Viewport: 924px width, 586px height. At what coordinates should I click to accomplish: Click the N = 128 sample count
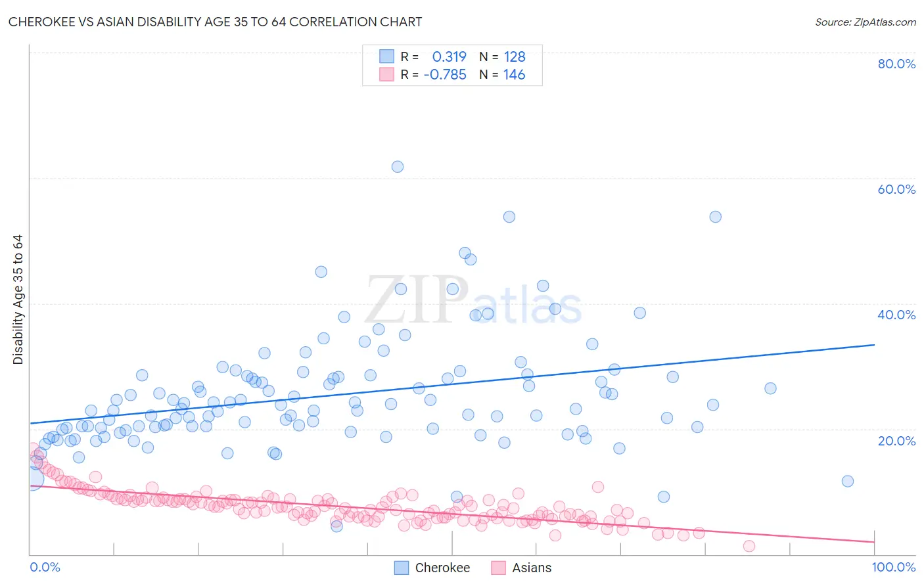(x=502, y=56)
